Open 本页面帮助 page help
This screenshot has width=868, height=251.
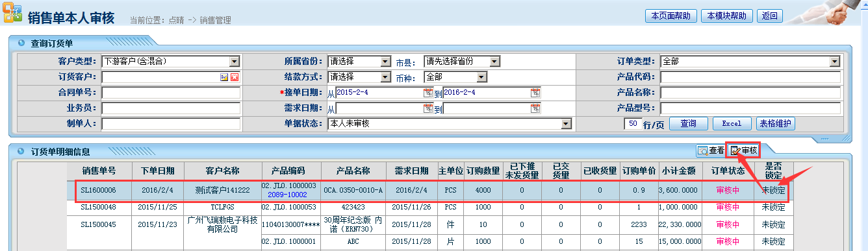[671, 16]
